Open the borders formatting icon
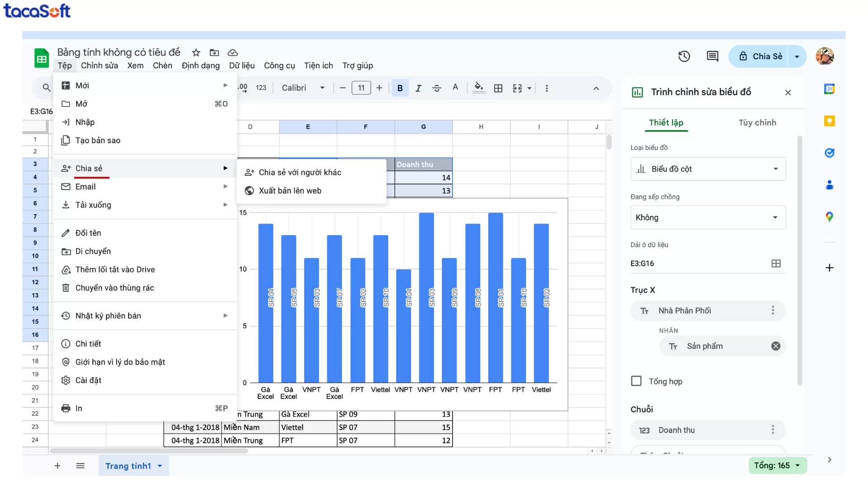 pyautogui.click(x=498, y=88)
